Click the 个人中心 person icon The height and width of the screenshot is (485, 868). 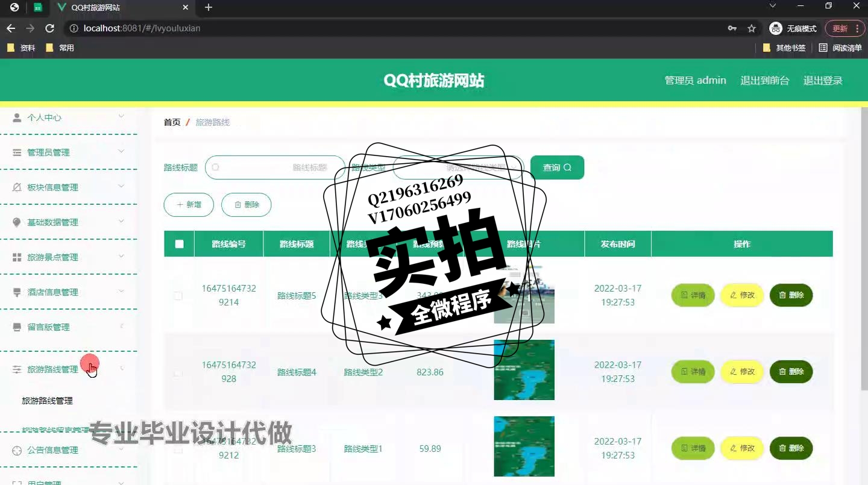click(17, 117)
